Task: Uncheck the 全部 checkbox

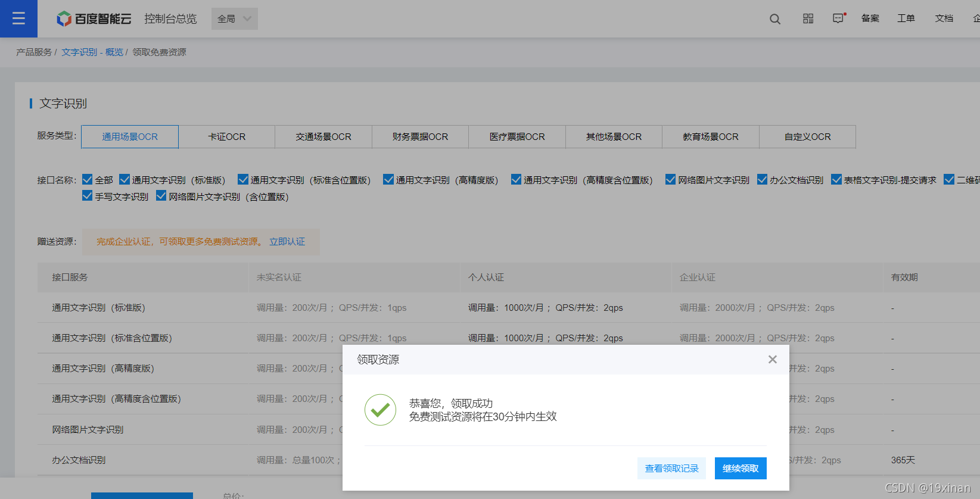Action: (88, 180)
